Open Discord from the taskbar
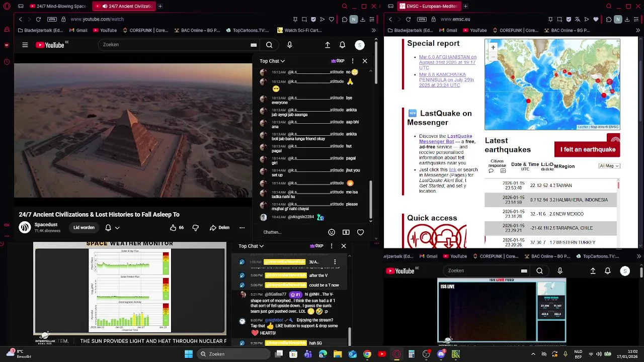Viewport: 644px width, 362px height. point(441,354)
